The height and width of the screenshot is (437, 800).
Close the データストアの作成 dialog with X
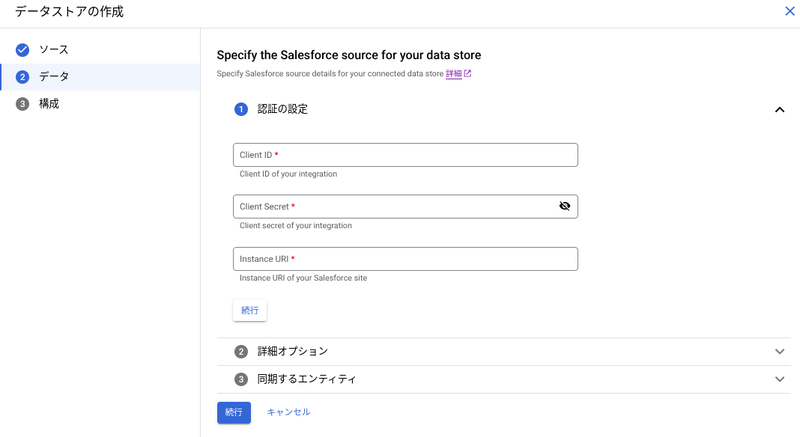(790, 11)
